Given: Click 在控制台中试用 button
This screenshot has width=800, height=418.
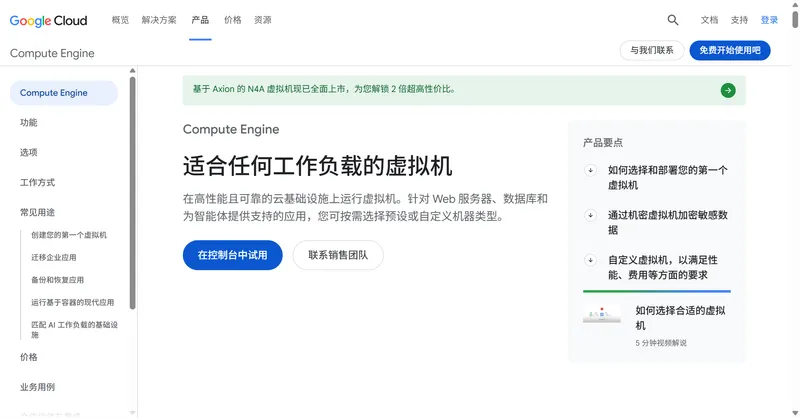Looking at the screenshot, I should coord(233,255).
